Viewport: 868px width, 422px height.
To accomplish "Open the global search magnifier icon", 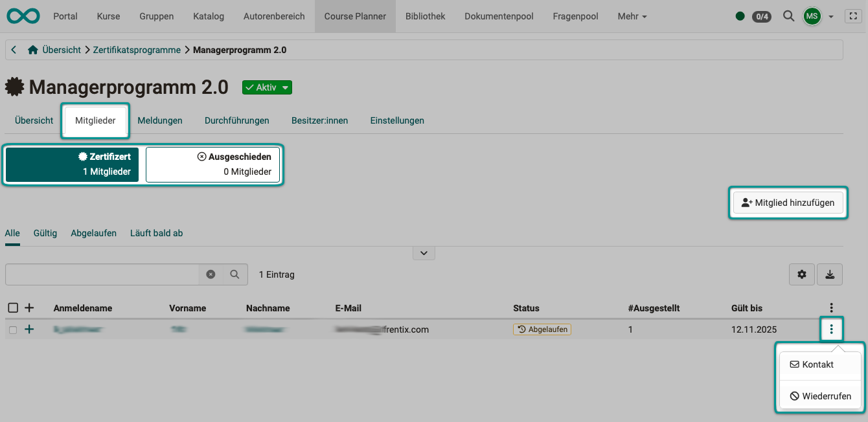I will coord(789,16).
